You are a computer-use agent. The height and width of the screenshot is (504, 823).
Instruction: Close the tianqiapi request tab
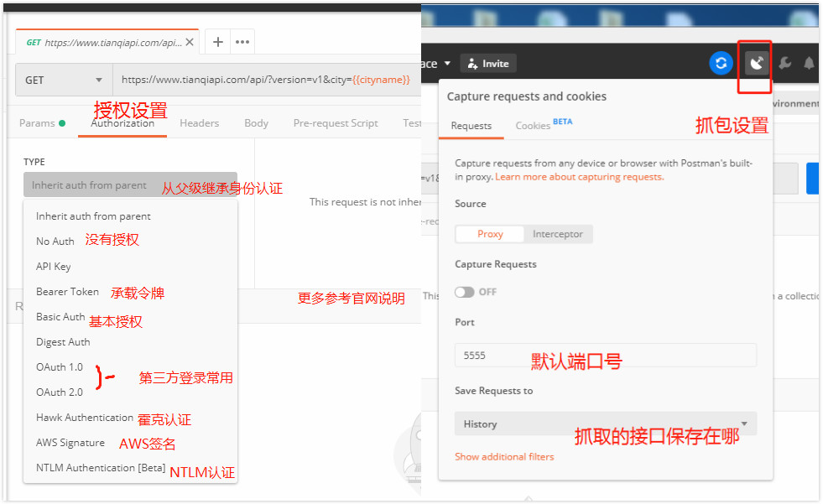click(190, 42)
